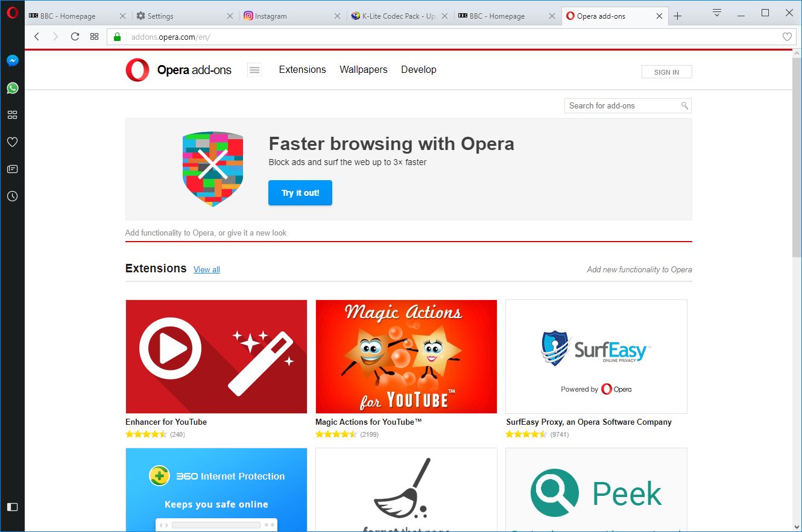
Task: Open Personal News icon in sidebar
Action: (12, 169)
